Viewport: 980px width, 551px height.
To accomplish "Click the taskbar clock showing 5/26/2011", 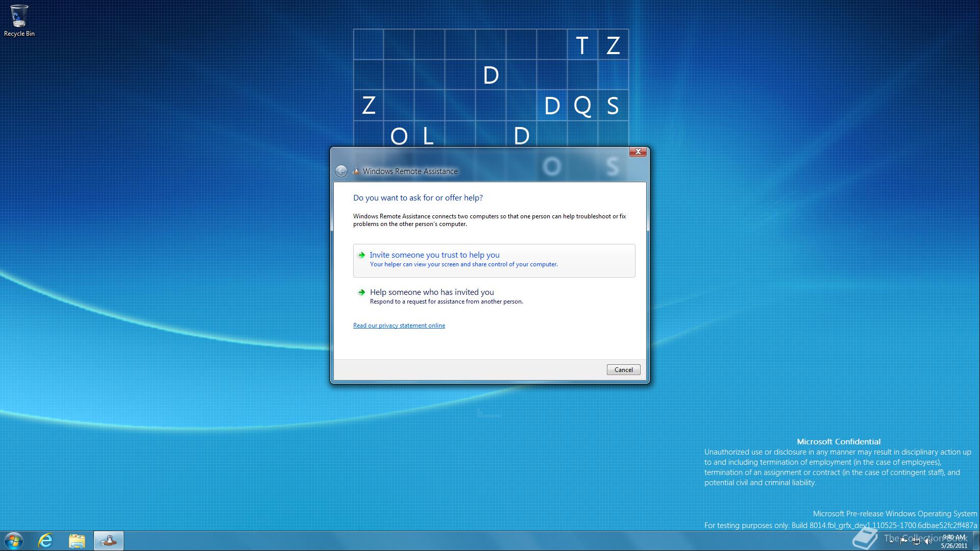I will click(954, 541).
